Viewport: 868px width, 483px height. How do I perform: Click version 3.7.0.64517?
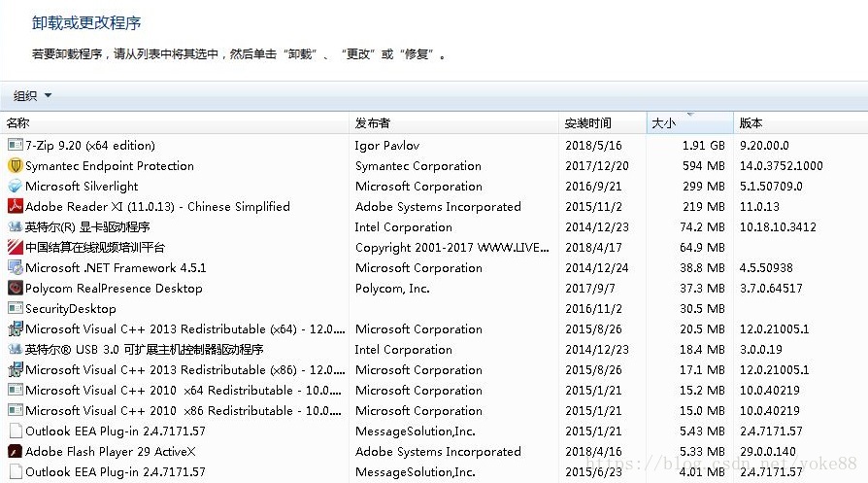pos(771,288)
